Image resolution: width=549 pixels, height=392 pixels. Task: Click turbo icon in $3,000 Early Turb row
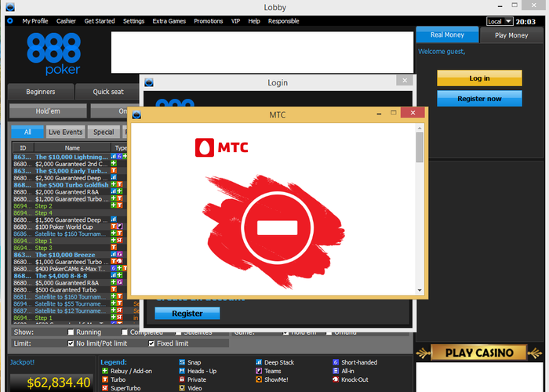click(x=114, y=170)
